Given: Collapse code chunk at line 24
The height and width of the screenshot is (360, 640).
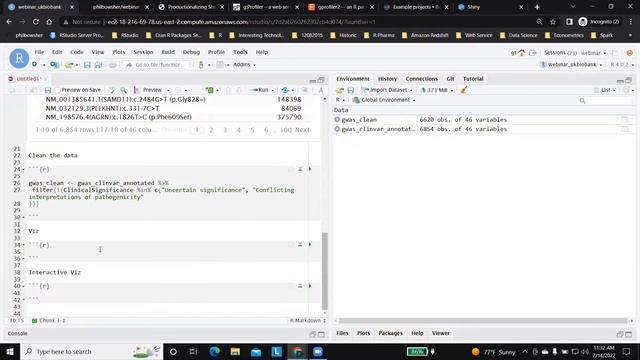Looking at the screenshot, I should click(23, 169).
